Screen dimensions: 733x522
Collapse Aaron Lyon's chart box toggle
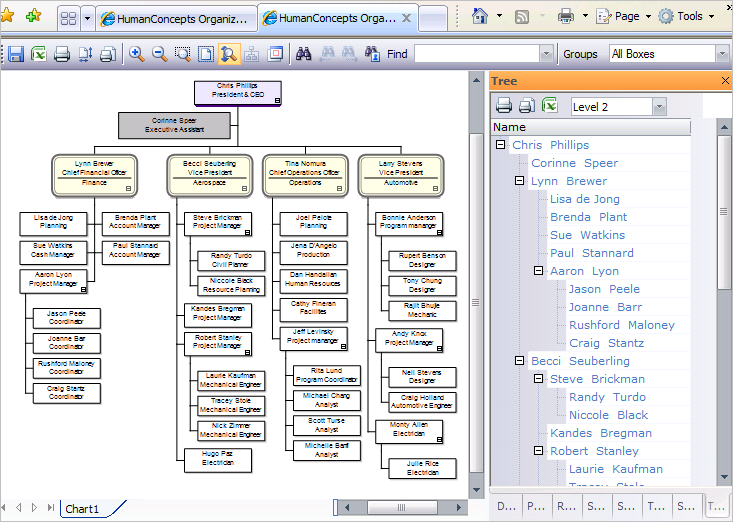click(x=84, y=290)
